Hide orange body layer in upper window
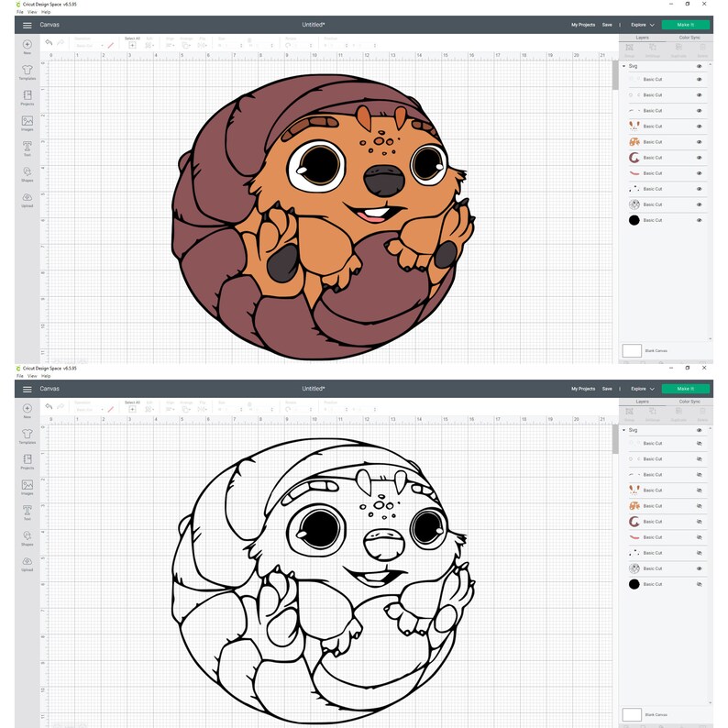The height and width of the screenshot is (728, 728). point(700,142)
